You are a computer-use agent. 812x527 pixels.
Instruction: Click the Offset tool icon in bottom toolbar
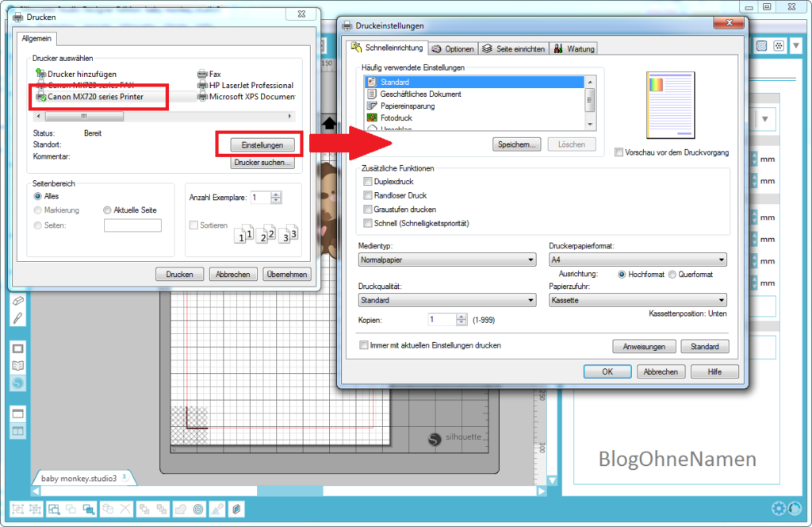[x=197, y=509]
